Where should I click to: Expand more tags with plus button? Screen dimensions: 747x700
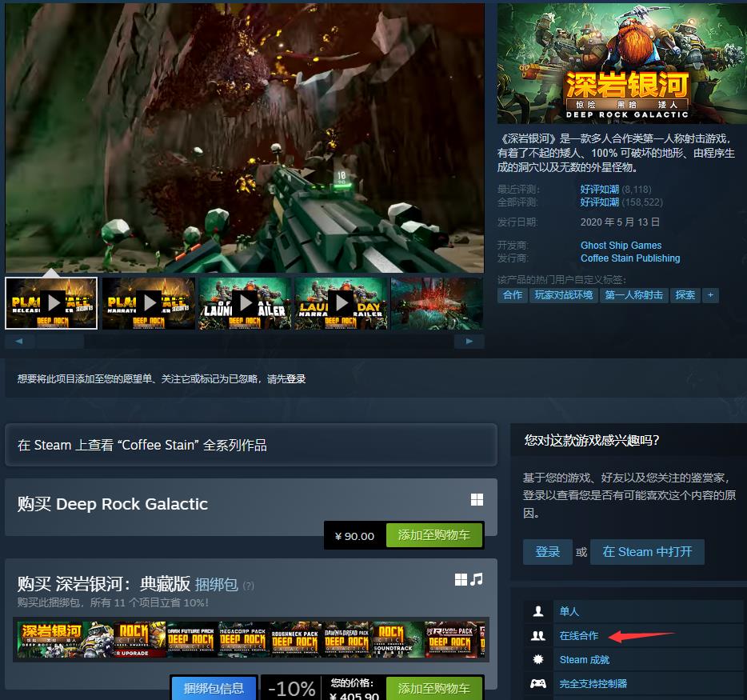710,295
